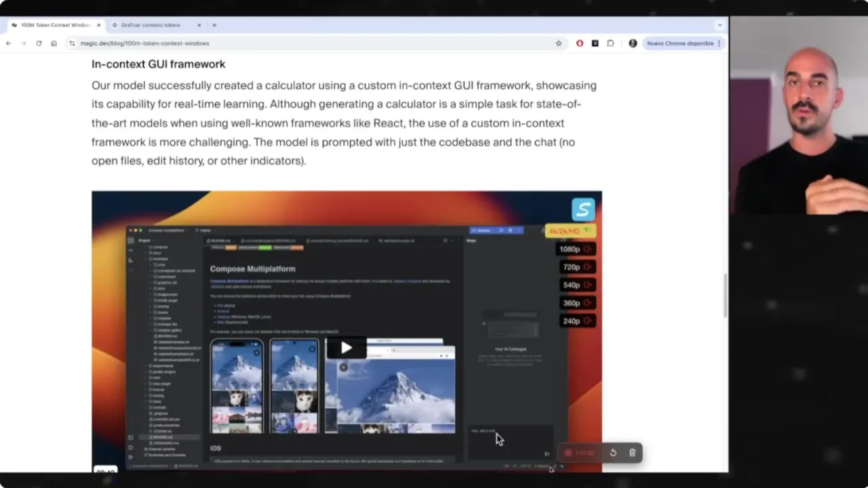
Task: Open the Chrome profile avatar
Action: coord(633,43)
